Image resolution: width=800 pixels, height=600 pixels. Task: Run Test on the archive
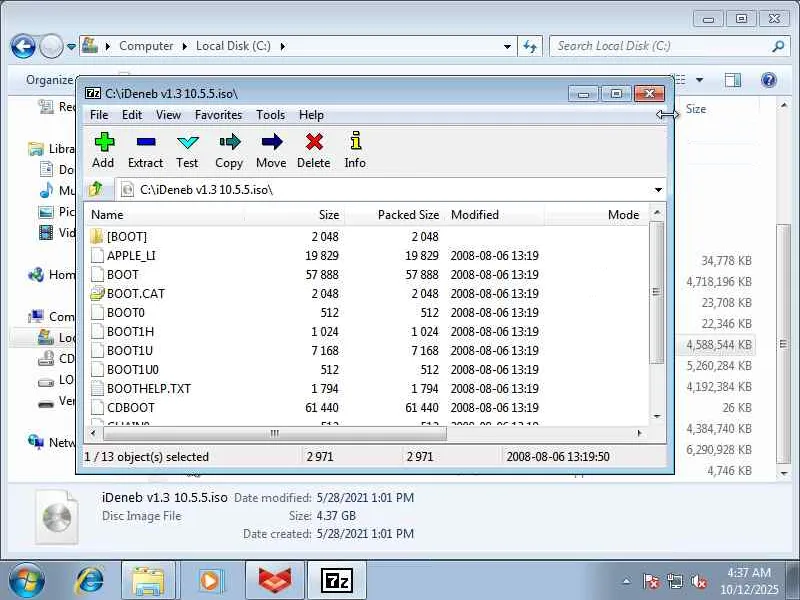click(x=187, y=142)
